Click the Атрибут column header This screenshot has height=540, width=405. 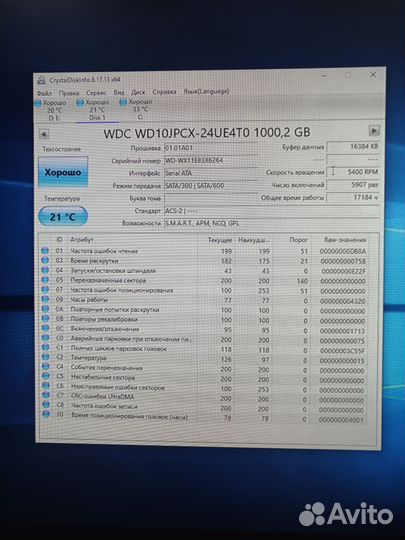click(82, 240)
